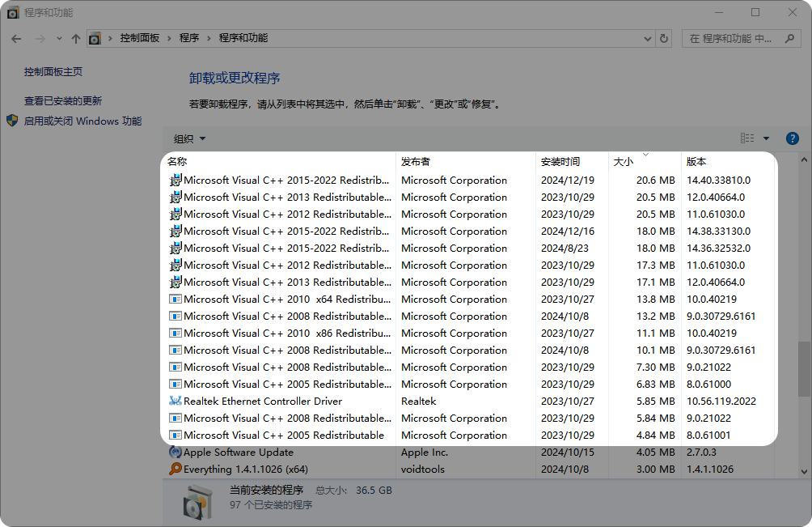Click icon of the 17.3 MB Visual C++ 2012 entry
The height and width of the screenshot is (527, 812).
pos(176,266)
